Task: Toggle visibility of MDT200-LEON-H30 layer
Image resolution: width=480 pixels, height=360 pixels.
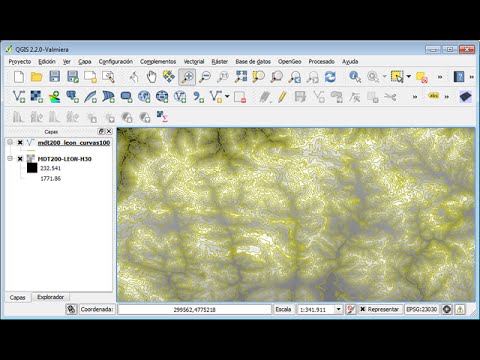Action: (20, 159)
